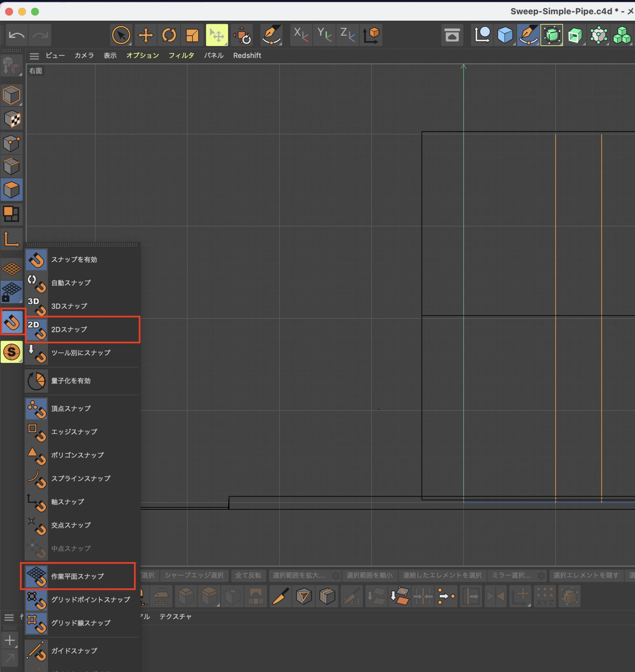Open the Redshift viewport menu
This screenshot has height=672, width=635.
[247, 55]
